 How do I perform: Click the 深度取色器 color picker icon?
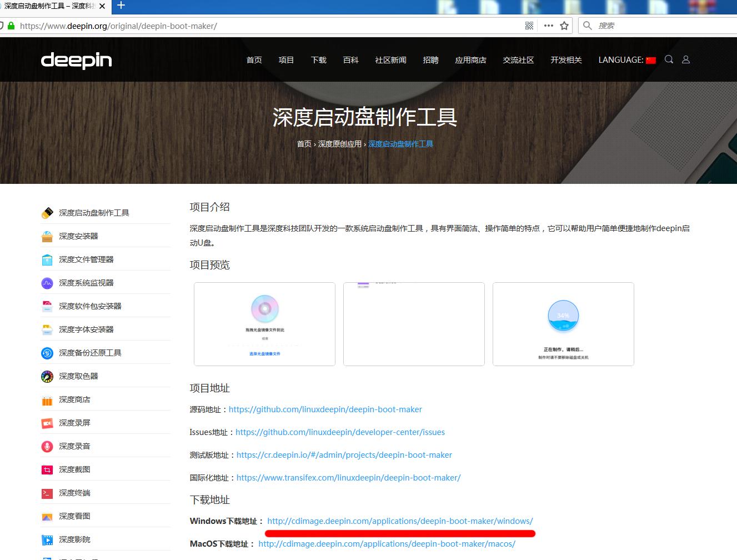47,376
